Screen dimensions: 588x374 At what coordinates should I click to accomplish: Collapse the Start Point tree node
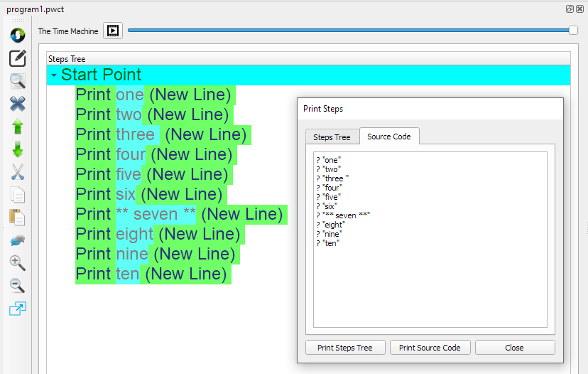[x=54, y=75]
